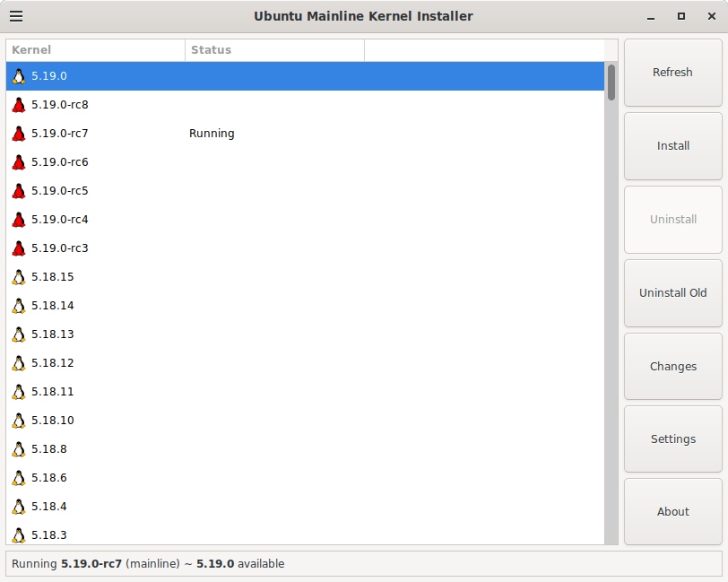Click the status bar running kernel message
This screenshot has height=582, width=728.
pyautogui.click(x=148, y=564)
